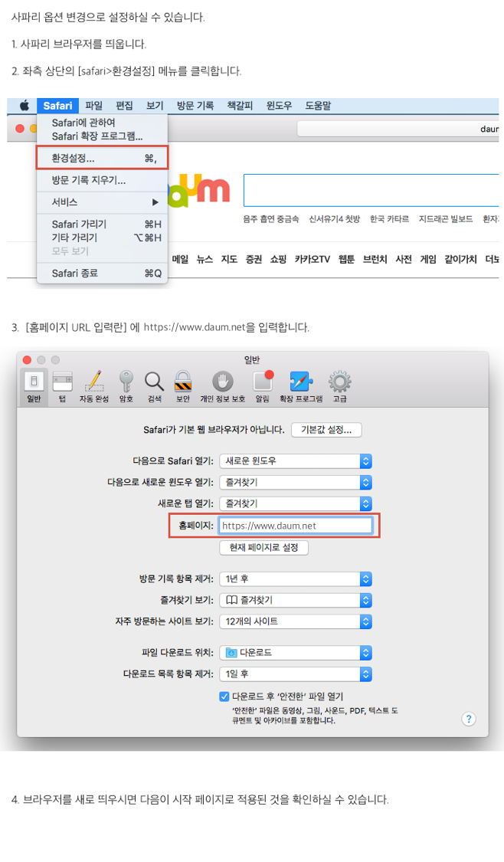Click trending term 한국 카타르
The height and width of the screenshot is (862, 504).
click(389, 219)
